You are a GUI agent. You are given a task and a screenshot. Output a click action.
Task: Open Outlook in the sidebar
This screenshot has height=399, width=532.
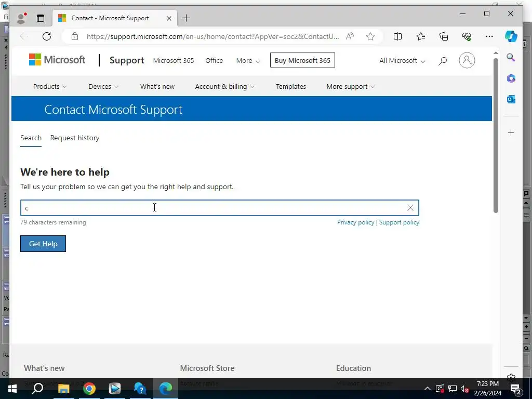511,99
